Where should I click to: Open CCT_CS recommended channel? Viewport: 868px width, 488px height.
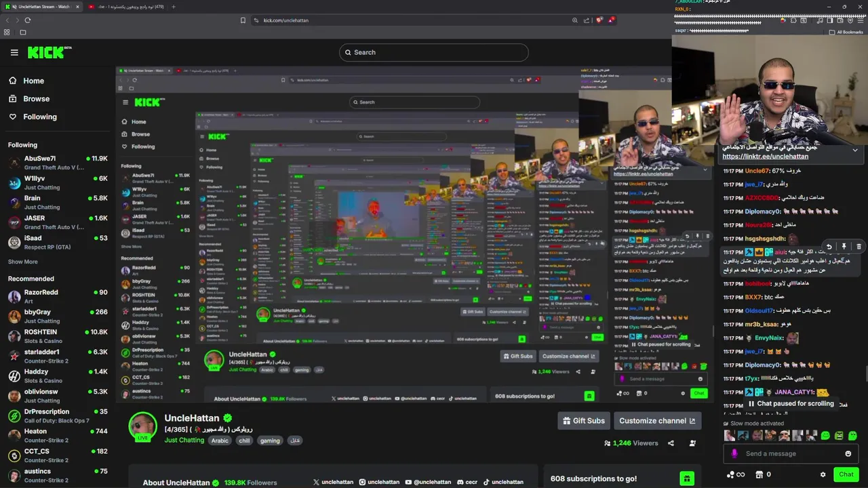click(x=58, y=455)
